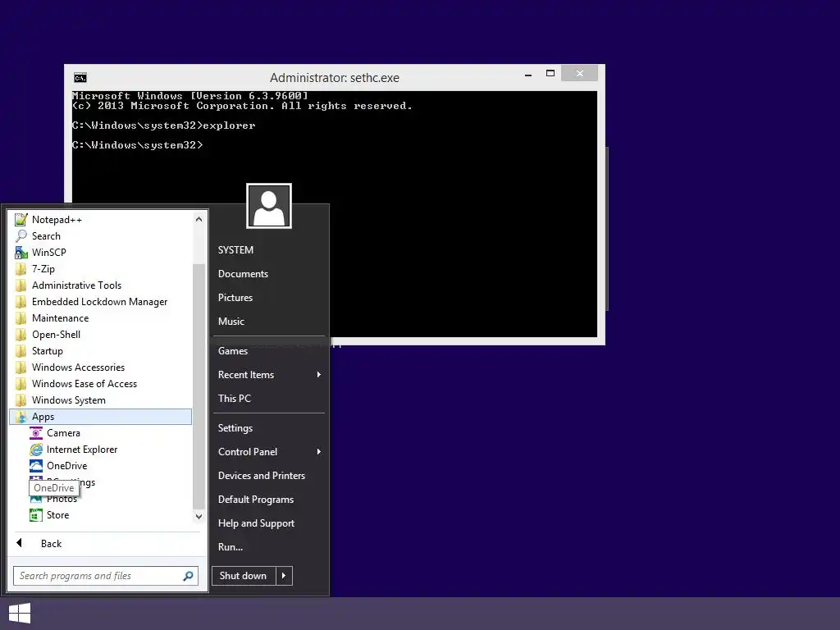840x630 pixels.
Task: Expand the Control Panel submenu arrow
Action: tap(319, 452)
